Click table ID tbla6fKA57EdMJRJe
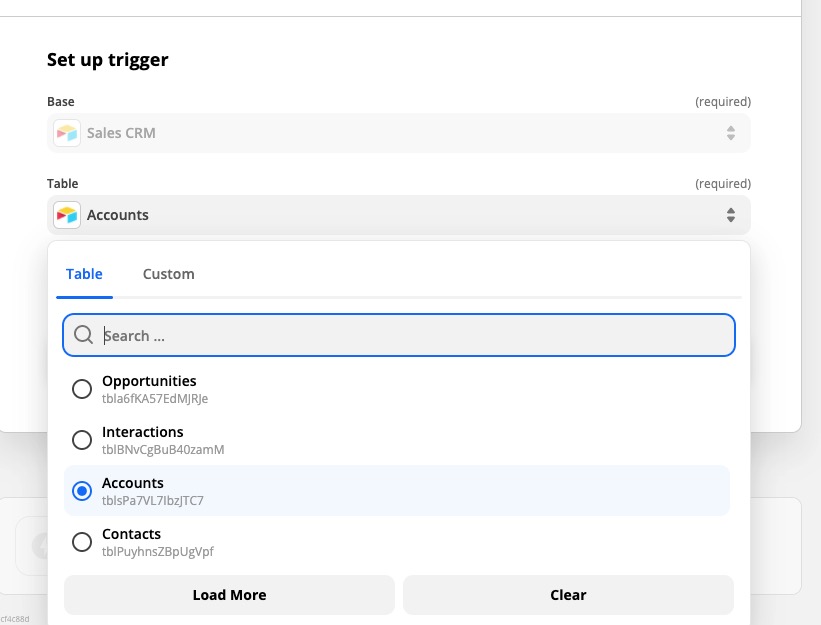Image resolution: width=821 pixels, height=625 pixels. 155,399
